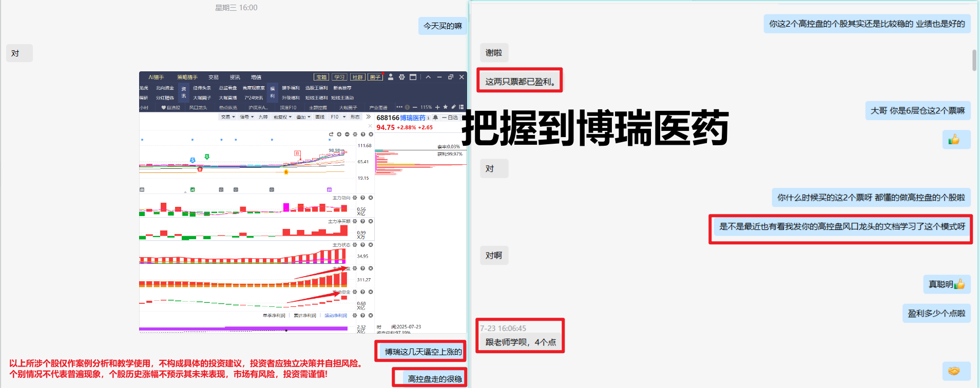Remove the 主力动向 indicator panel

[x=371, y=198]
